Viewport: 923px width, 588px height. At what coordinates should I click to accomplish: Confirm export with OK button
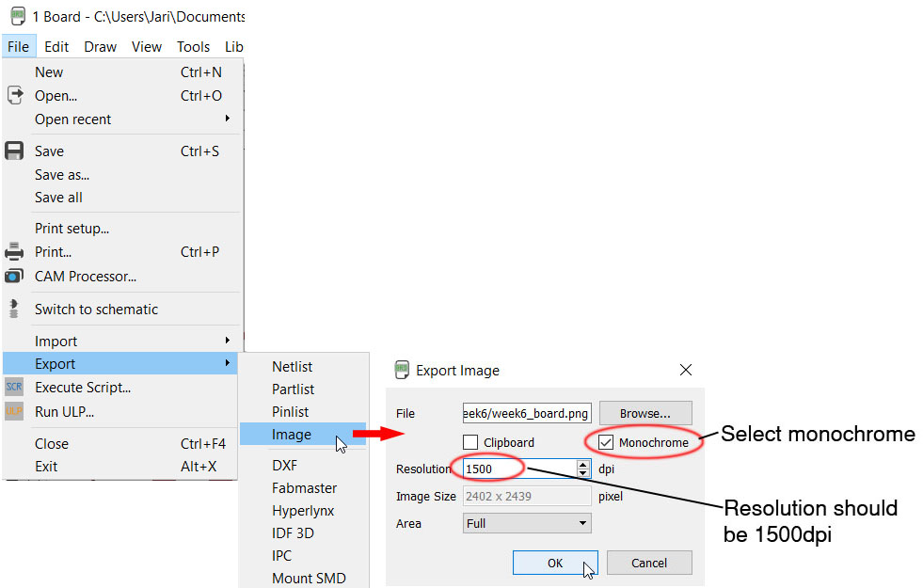coord(555,563)
